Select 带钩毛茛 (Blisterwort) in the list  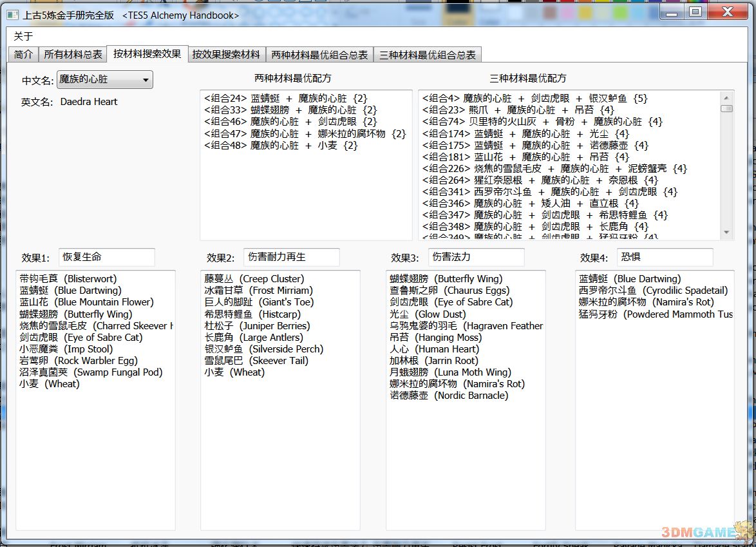coord(68,279)
